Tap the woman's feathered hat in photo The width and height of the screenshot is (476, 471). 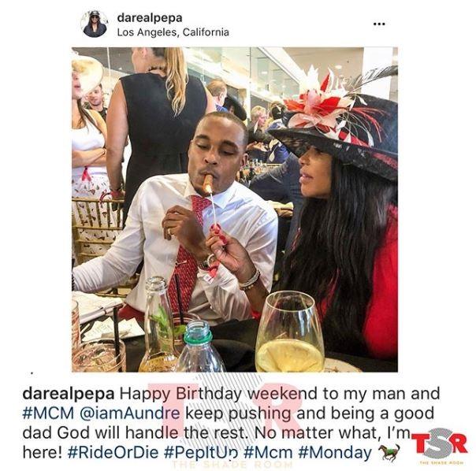(337, 121)
